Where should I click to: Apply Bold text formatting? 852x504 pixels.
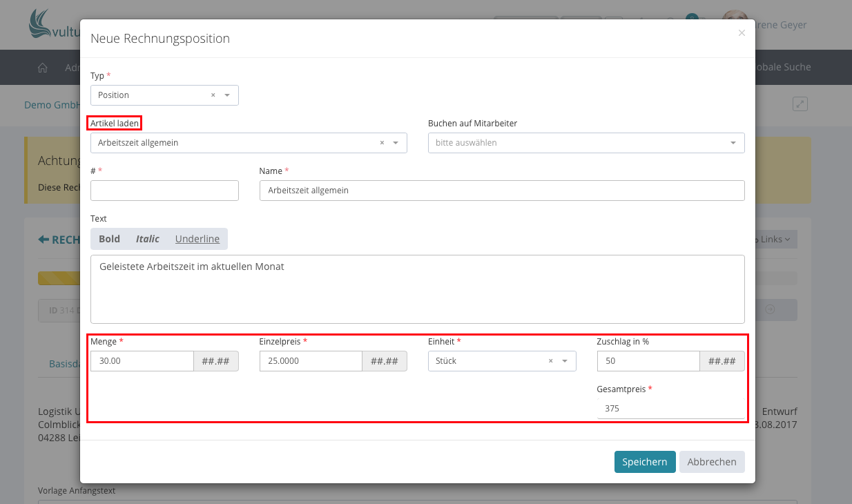(x=109, y=239)
